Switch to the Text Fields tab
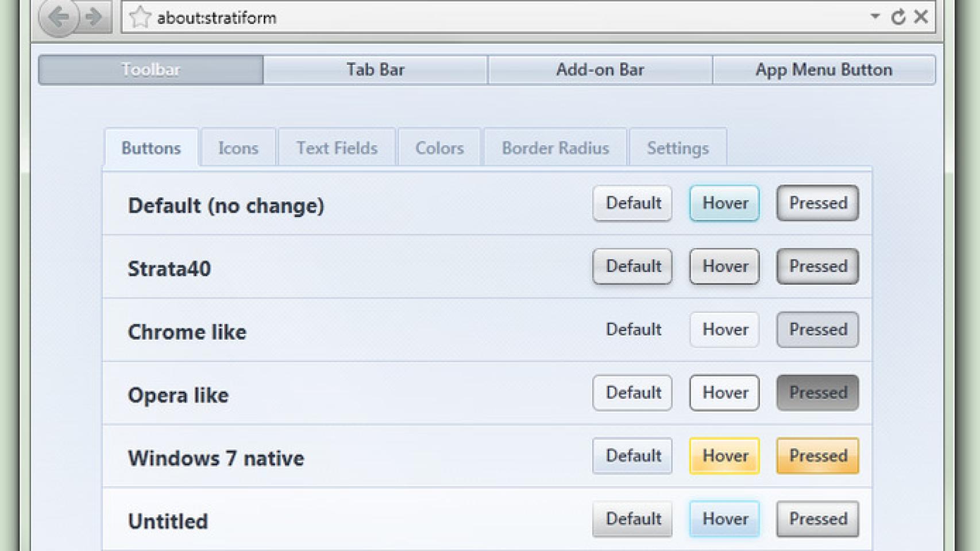980x551 pixels. pos(337,148)
